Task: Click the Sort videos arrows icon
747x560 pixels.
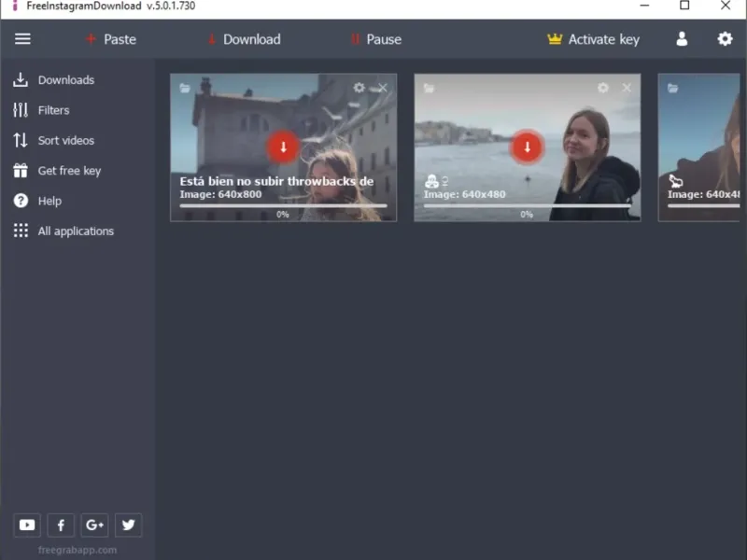Action: click(x=21, y=141)
